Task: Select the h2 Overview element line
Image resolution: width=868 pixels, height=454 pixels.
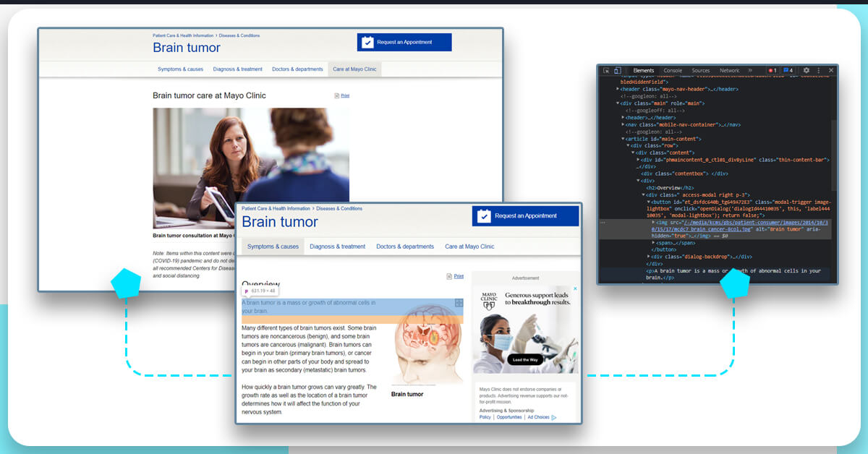Action: coord(669,188)
